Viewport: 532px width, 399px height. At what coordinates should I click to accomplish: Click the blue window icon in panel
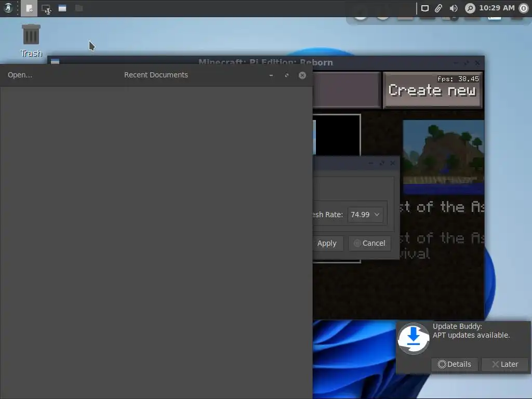[x=62, y=8]
